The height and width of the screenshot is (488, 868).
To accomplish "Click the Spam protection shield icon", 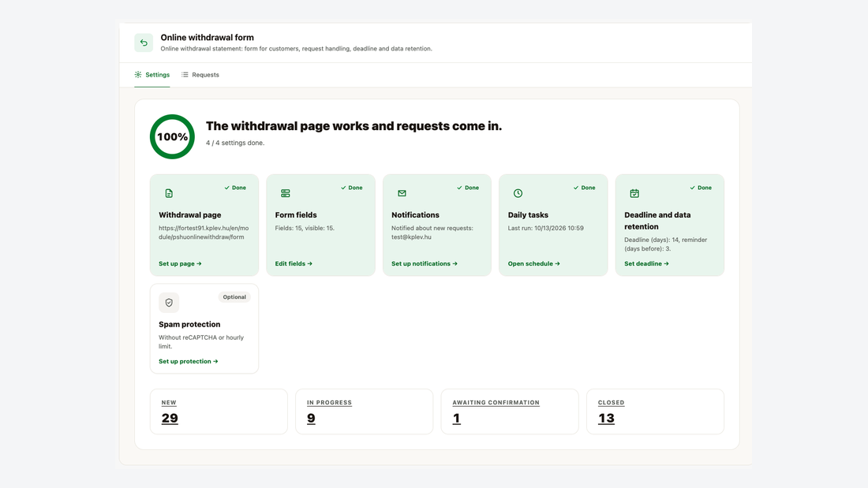I will point(169,303).
